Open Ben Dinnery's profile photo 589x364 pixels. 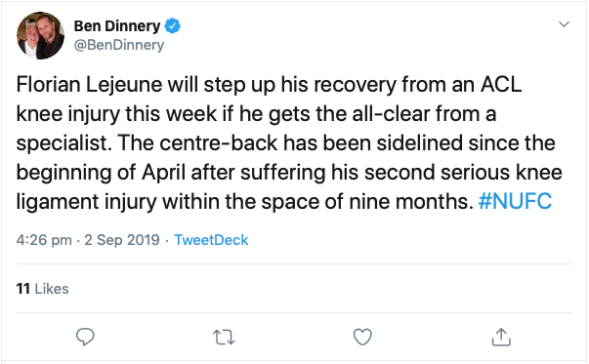point(41,36)
